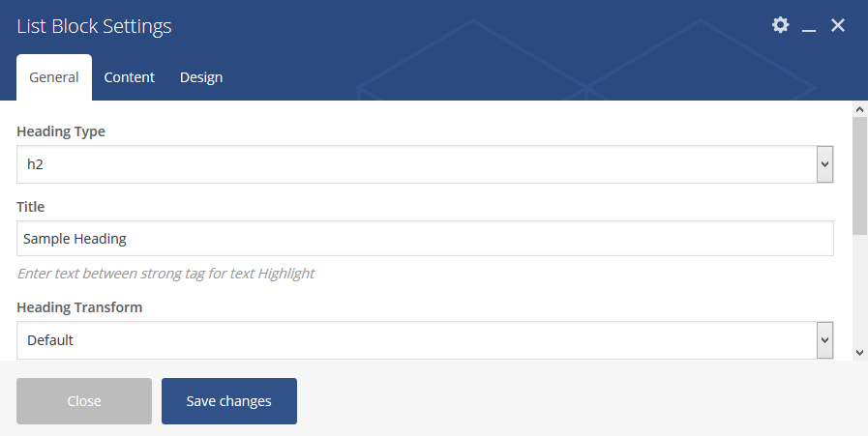Click the Heading Transform label

[x=79, y=307]
